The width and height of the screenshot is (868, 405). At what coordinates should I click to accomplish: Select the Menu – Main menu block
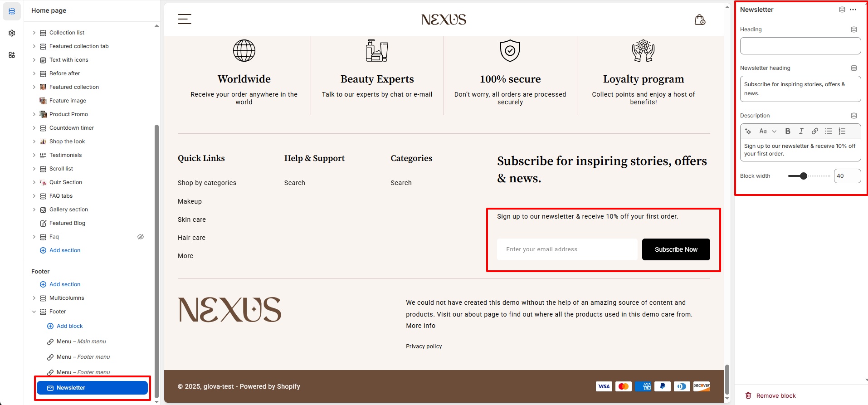[81, 342]
